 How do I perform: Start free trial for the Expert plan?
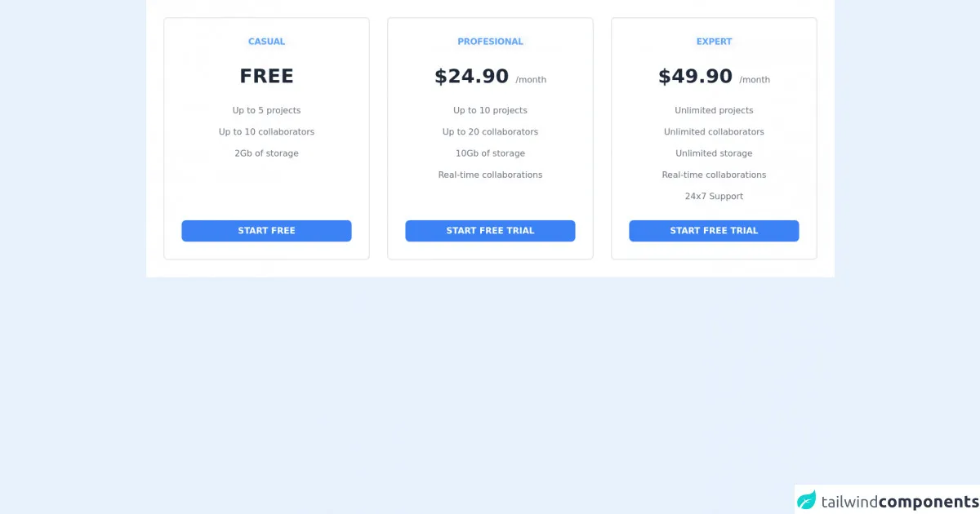tap(714, 231)
